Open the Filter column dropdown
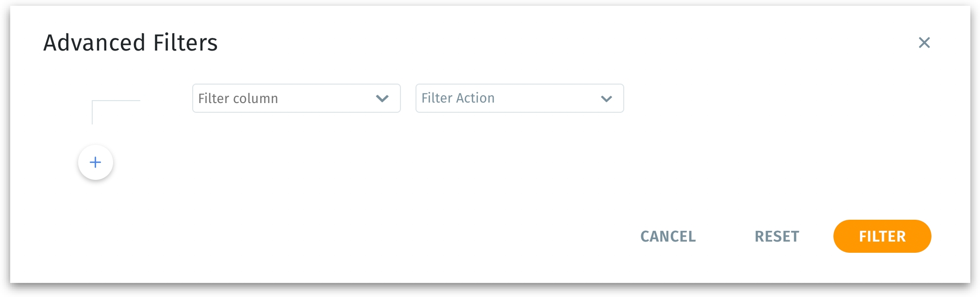The height and width of the screenshot is (297, 980). point(296,98)
